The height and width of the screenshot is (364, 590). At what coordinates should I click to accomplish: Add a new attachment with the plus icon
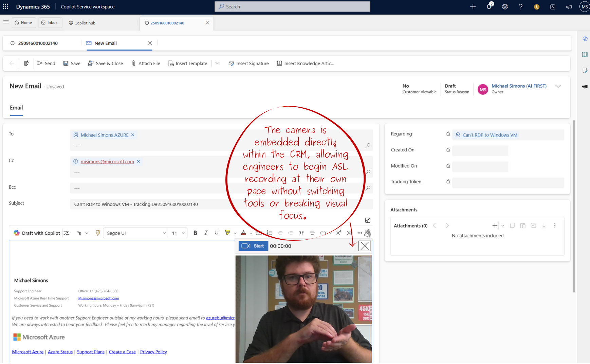(x=495, y=225)
